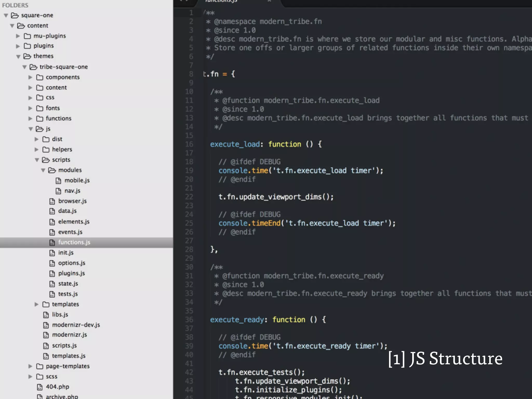Image resolution: width=532 pixels, height=399 pixels.
Task: Expand the mu-plugins folder arrow
Action: pos(18,36)
